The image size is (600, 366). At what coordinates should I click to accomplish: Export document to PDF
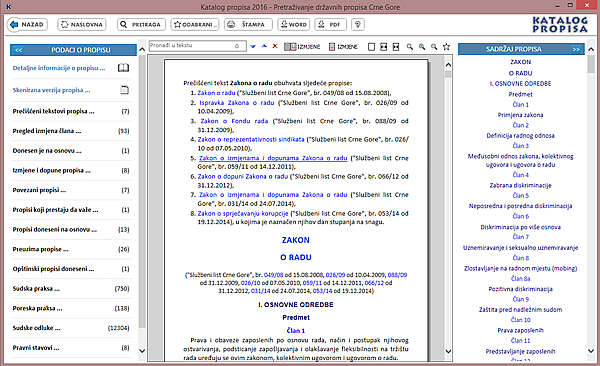tap(331, 25)
